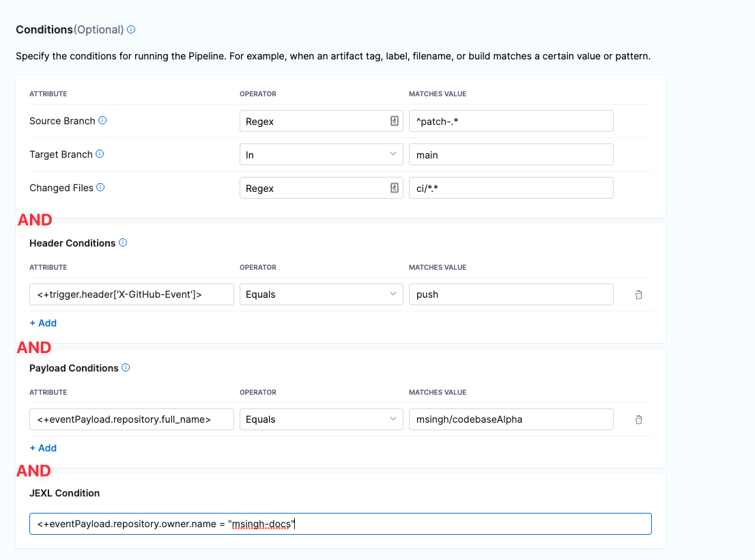This screenshot has height=560, width=755.
Task: Delete the repository full_name payload condition row
Action: [638, 420]
